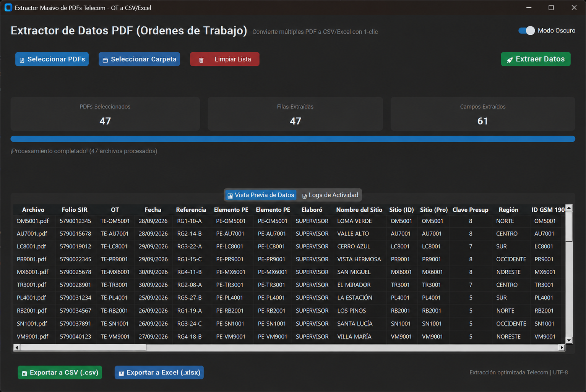The image size is (586, 392).
Task: Select the VM9001.pdf file cell
Action: point(32,337)
